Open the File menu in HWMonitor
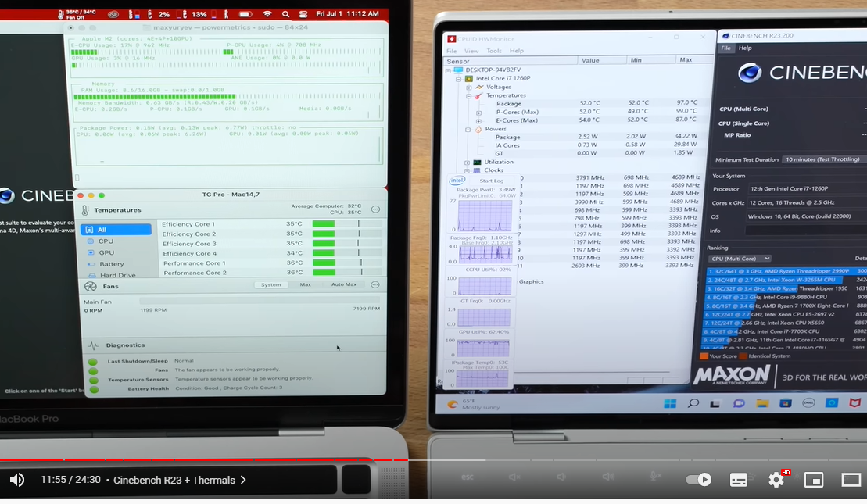 pyautogui.click(x=452, y=51)
